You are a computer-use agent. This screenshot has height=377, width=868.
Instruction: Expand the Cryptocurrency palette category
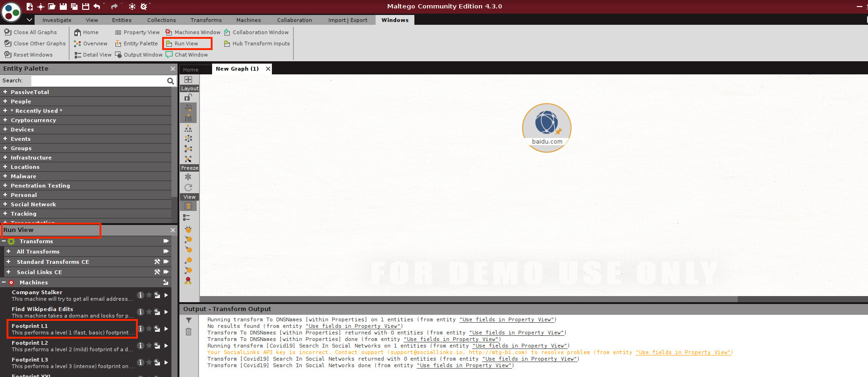[5, 120]
